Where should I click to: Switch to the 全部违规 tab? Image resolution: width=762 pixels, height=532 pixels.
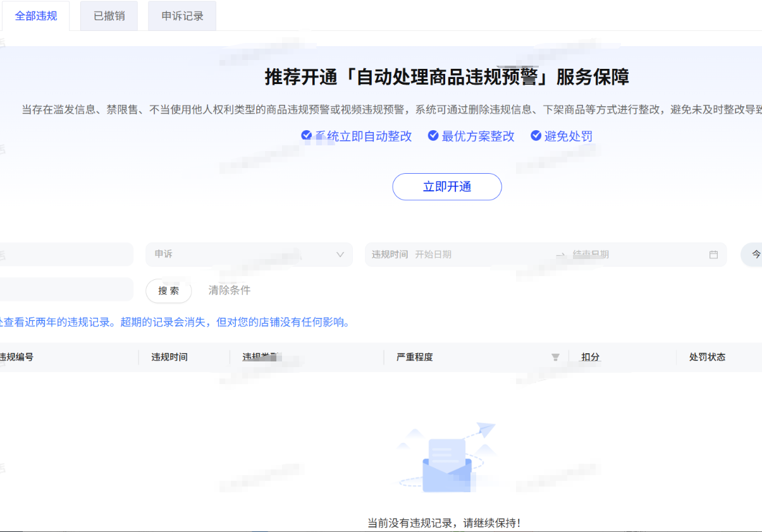[36, 16]
